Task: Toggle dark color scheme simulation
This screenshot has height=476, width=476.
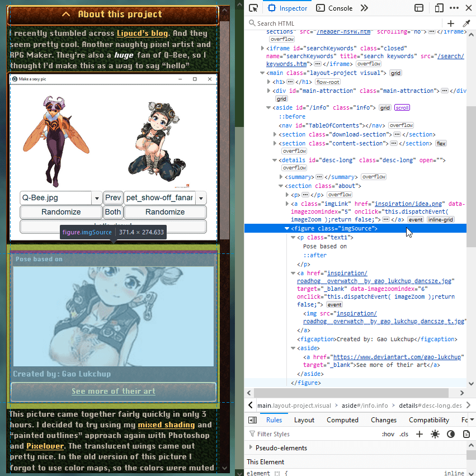Action: click(450, 434)
